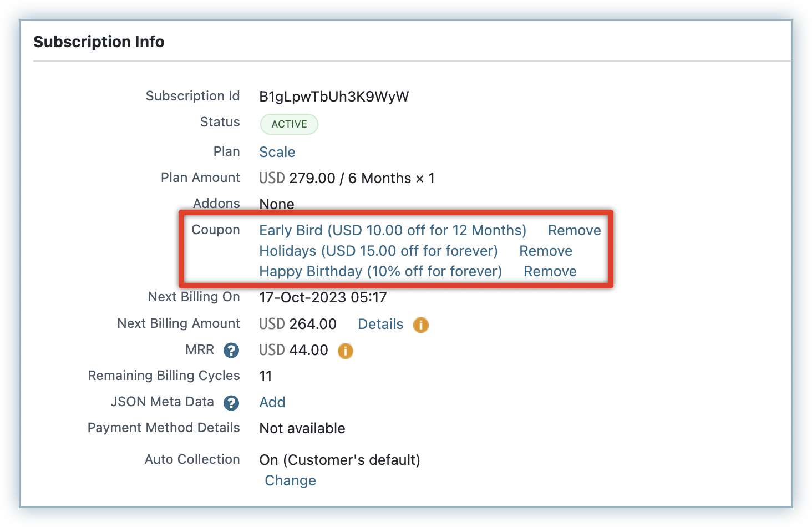Screen dimensions: 812x527
Task: Change the Auto Collection setting
Action: (x=290, y=480)
